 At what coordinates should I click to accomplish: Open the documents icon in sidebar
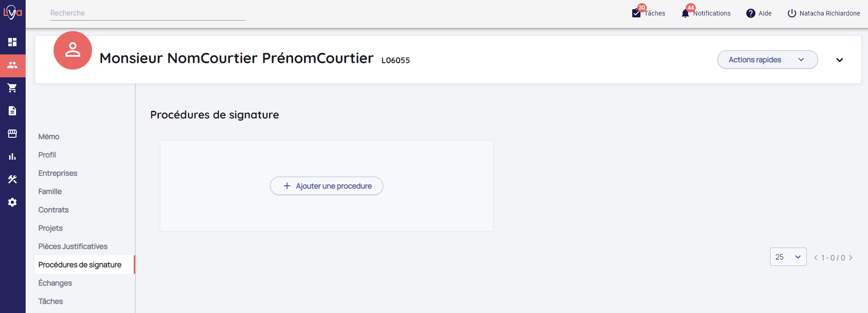pyautogui.click(x=12, y=111)
